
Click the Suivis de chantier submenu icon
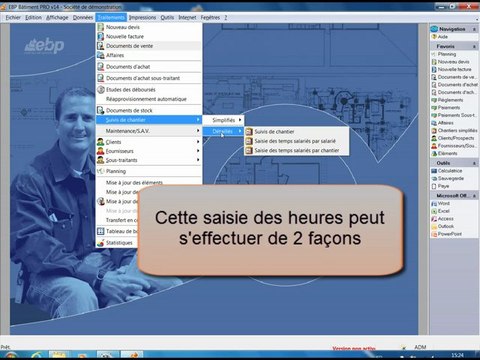point(249,132)
